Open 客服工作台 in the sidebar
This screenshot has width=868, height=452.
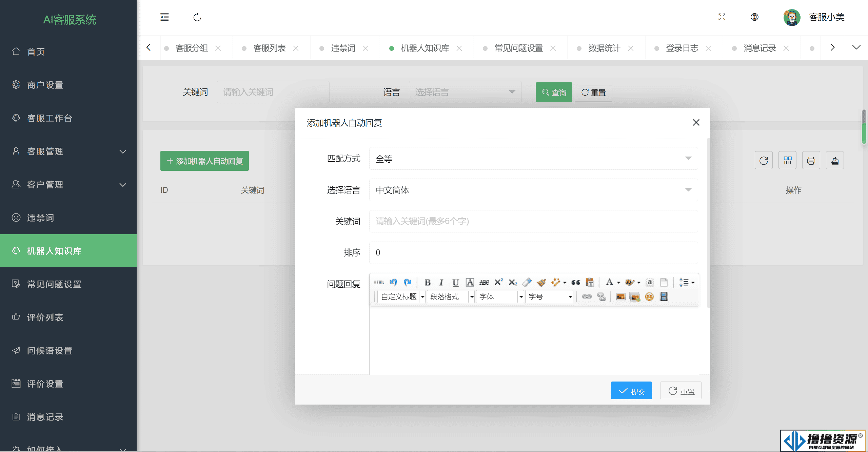click(x=68, y=118)
